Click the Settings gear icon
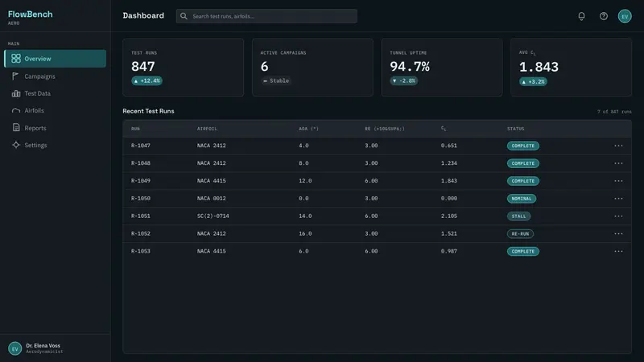This screenshot has height=362, width=644. 16,145
